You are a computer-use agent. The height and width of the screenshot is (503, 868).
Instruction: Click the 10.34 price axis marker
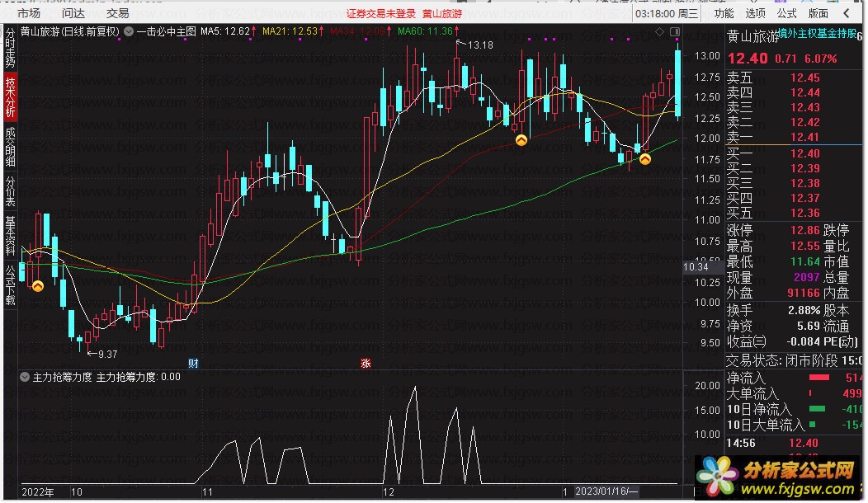tap(696, 266)
